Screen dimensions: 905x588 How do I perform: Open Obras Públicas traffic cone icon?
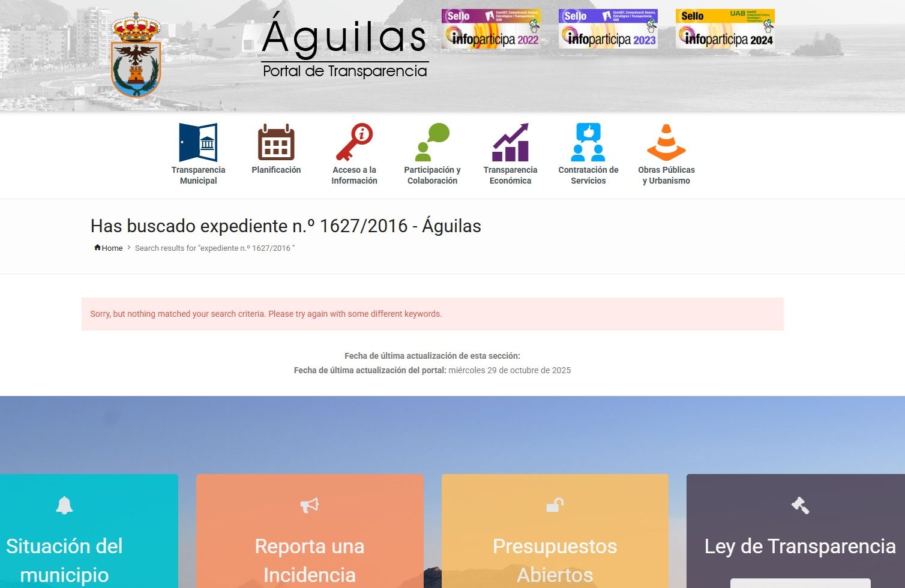tap(666, 142)
